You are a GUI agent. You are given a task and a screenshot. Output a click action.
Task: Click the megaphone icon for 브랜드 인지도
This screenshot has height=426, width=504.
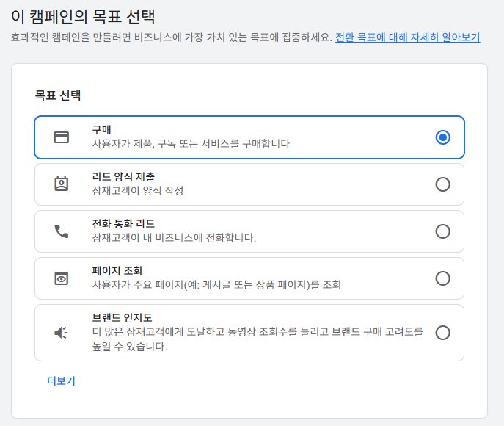pyautogui.click(x=61, y=333)
